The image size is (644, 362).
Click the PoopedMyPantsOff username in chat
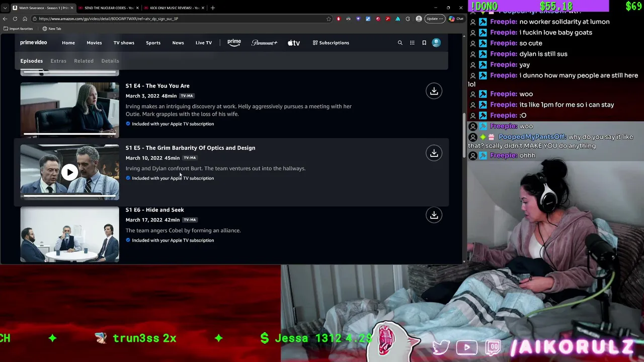[532, 137]
